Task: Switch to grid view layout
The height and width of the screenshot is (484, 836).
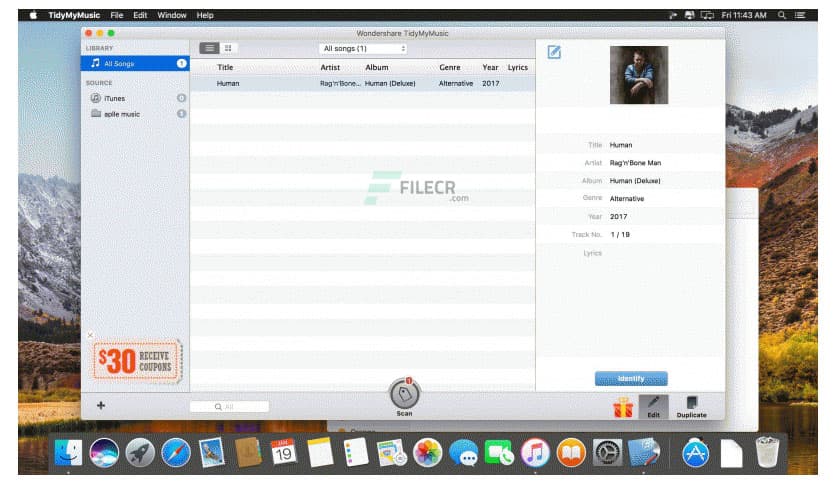Action: click(228, 49)
